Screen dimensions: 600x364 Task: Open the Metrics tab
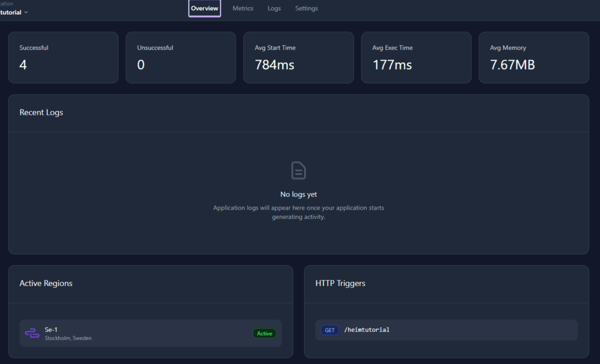pos(243,8)
